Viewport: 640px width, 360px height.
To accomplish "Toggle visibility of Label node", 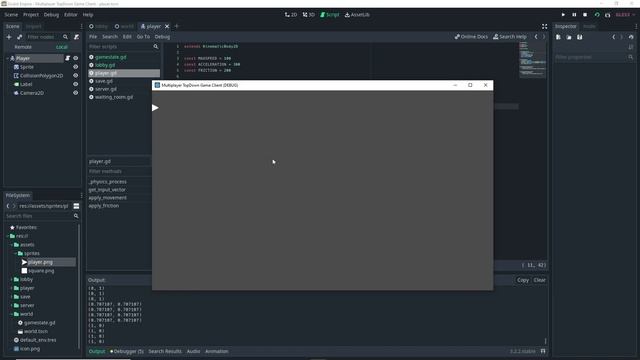I will (76, 84).
